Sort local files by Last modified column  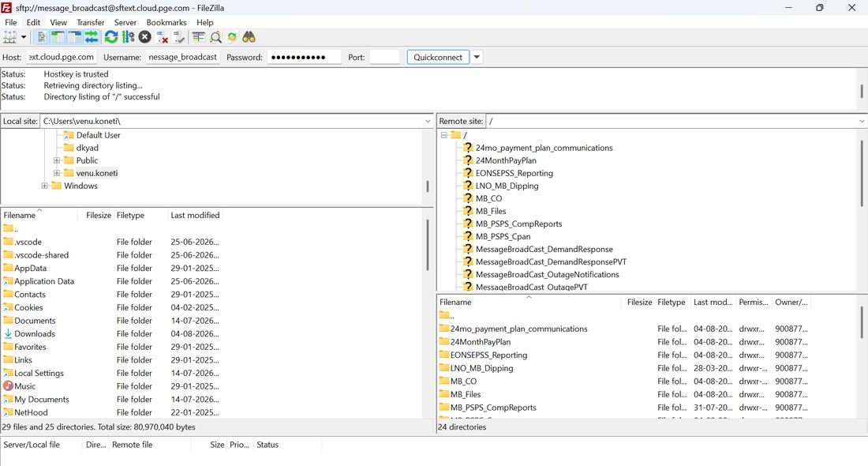coord(195,215)
